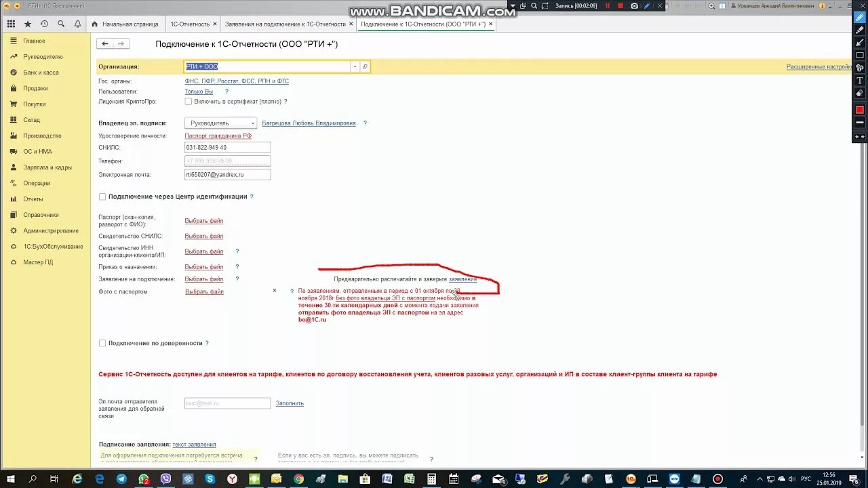Enable Включить в сертификат (платно) checkbox
This screenshot has width=868, height=488.
coord(189,102)
